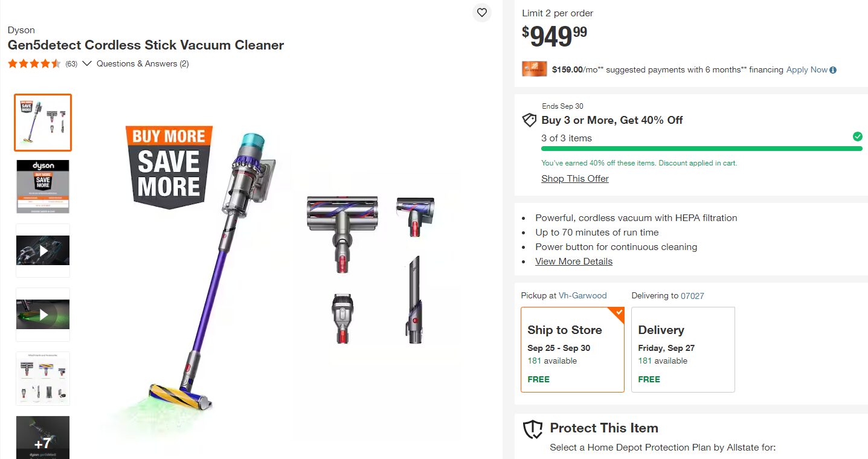Change delivery ZIP code 07027
The image size is (868, 459).
pyautogui.click(x=692, y=296)
